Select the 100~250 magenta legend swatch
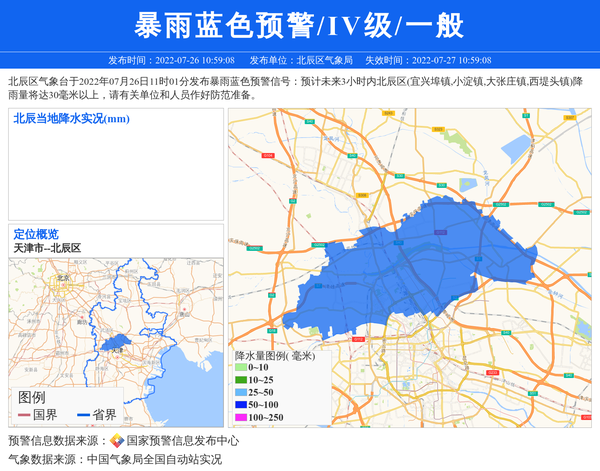Screen dimensions: 600x471 click(240, 417)
